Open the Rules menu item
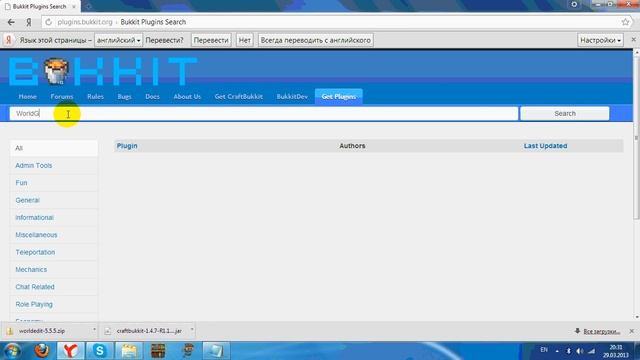Viewport: 640px width, 360px height. pyautogui.click(x=95, y=96)
